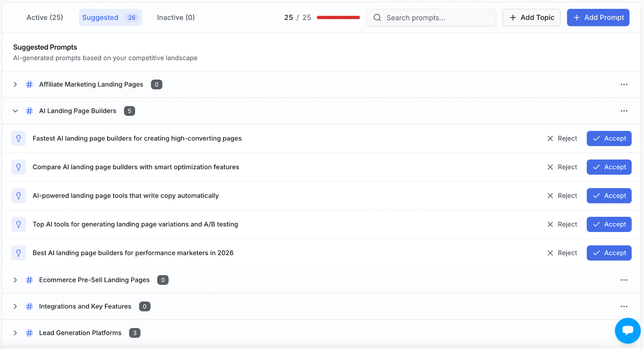This screenshot has width=644, height=349.
Task: Open options menu for Affiliate Marketing Landing Pages
Action: pyautogui.click(x=624, y=85)
